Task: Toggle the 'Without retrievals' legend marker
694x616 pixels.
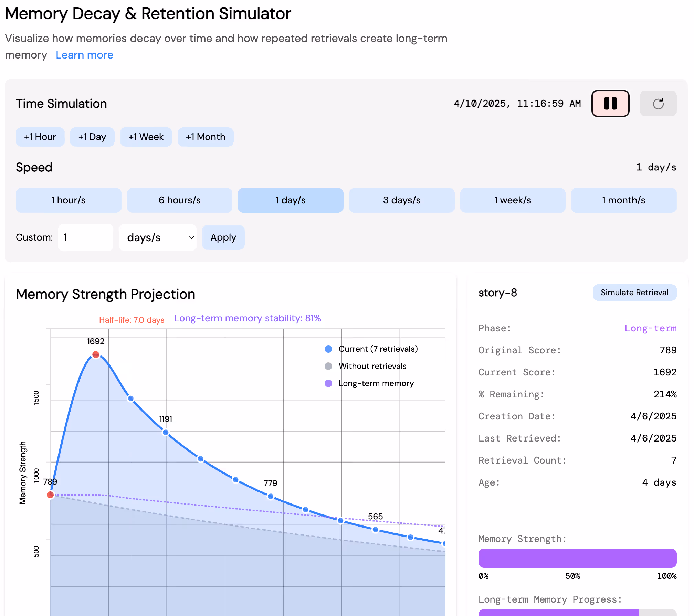Action: 328,366
